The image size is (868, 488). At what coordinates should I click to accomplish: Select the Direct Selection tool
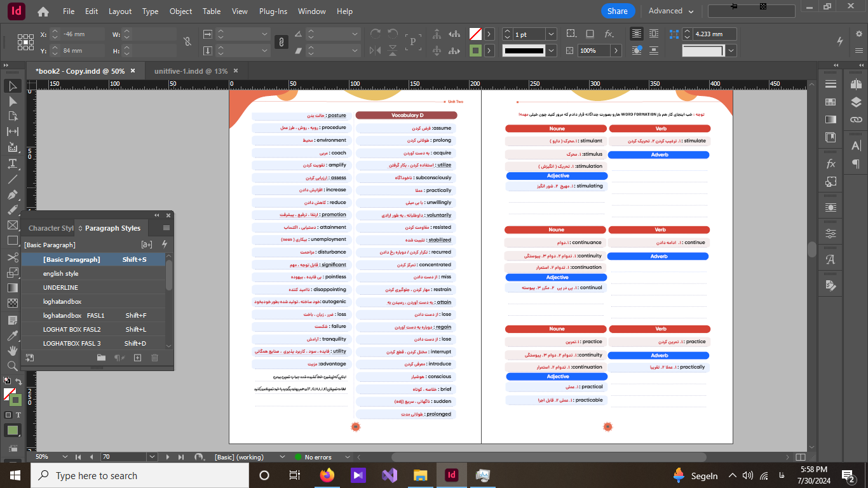pos(13,101)
